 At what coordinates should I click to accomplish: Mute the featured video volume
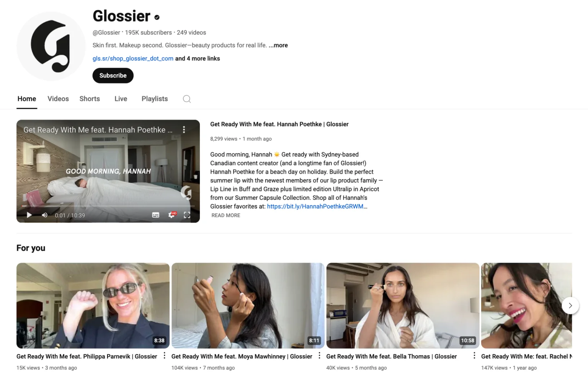(x=45, y=215)
